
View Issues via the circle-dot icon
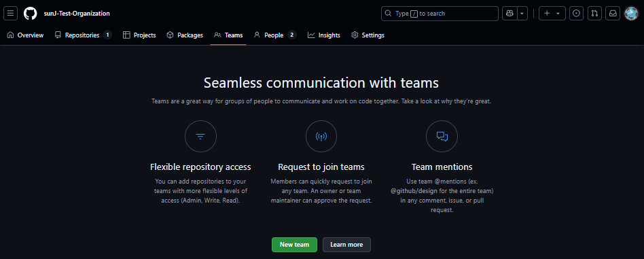576,13
